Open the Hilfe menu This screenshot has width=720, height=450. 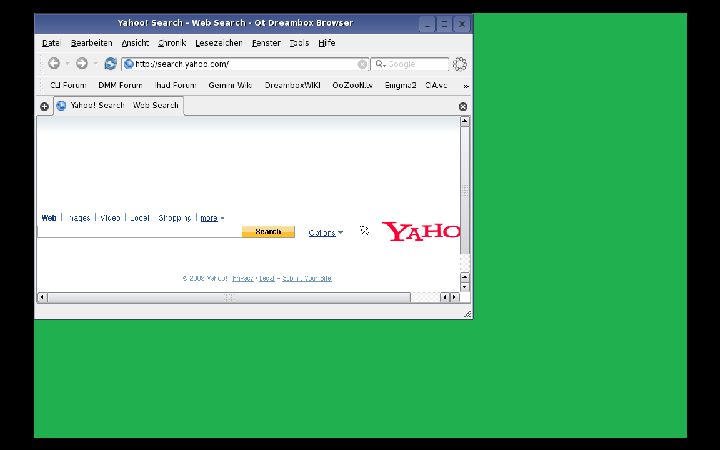click(x=326, y=43)
